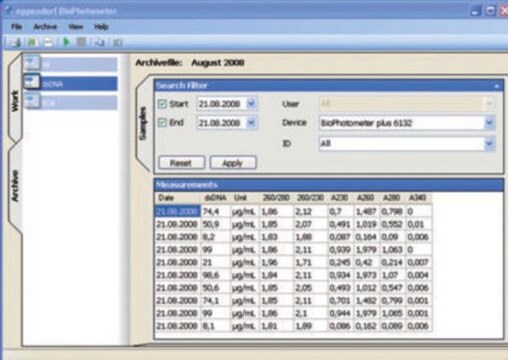The image size is (508, 360).
Task: Click the first toolbar icon at far left
Action: click(15, 42)
